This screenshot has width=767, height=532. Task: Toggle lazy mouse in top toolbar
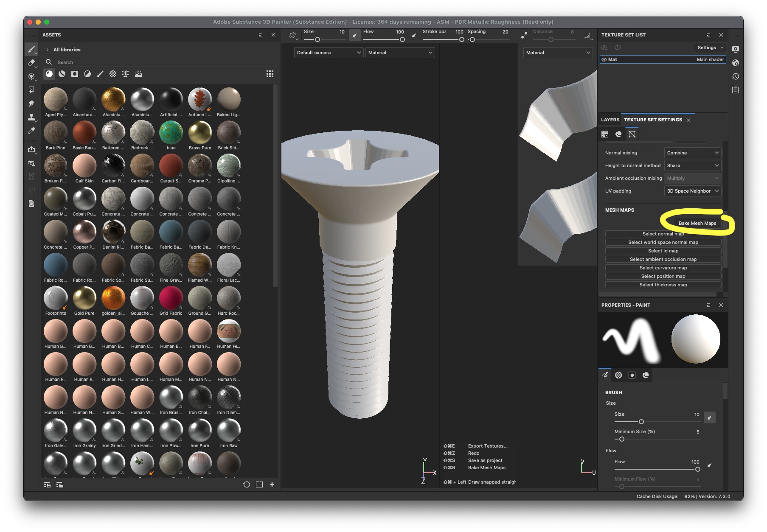coord(524,36)
